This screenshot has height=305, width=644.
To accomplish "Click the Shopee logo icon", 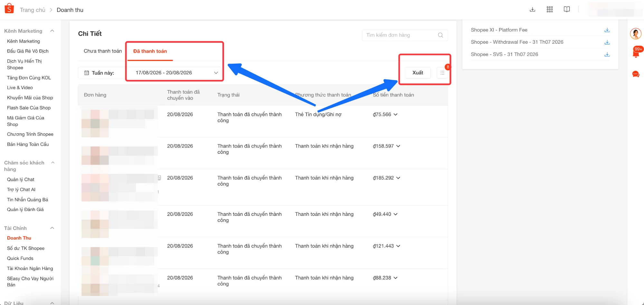I will pyautogui.click(x=9, y=9).
